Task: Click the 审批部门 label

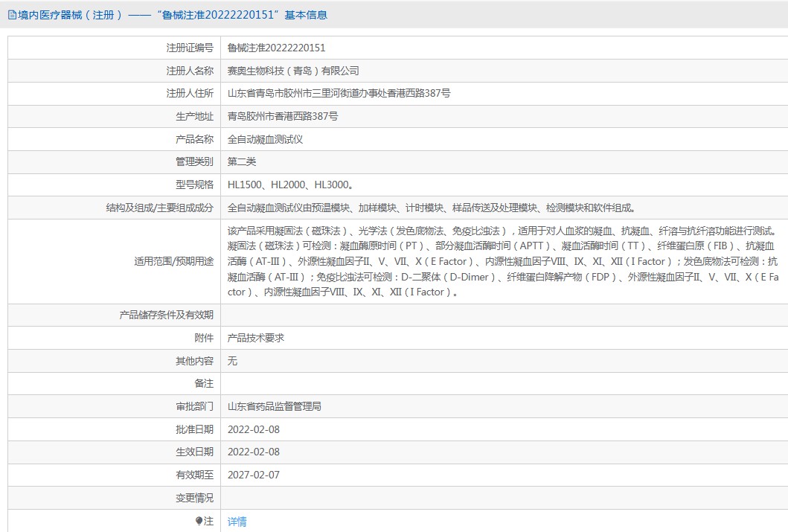Action: (x=194, y=406)
